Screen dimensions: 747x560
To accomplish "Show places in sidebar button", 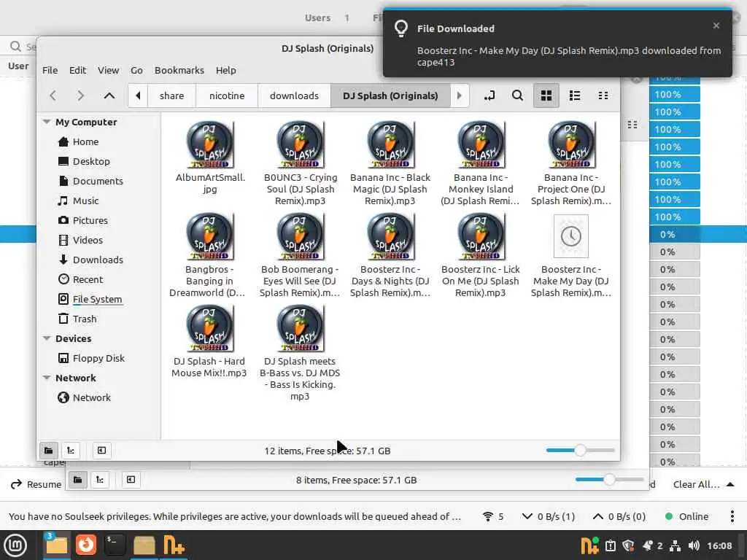I will (x=49, y=451).
